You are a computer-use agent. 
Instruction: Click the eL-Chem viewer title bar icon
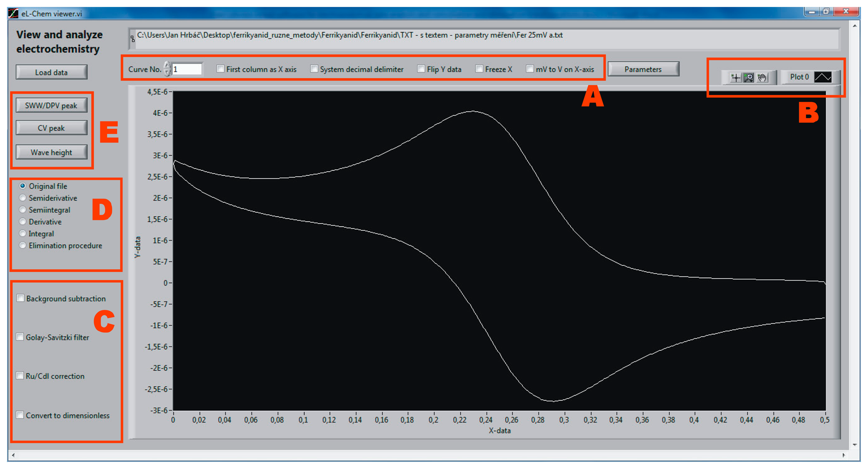[x=13, y=13]
